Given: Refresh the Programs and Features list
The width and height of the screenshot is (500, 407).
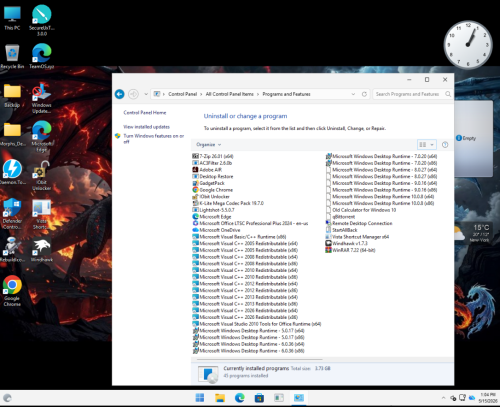Looking at the screenshot, I should [364, 94].
